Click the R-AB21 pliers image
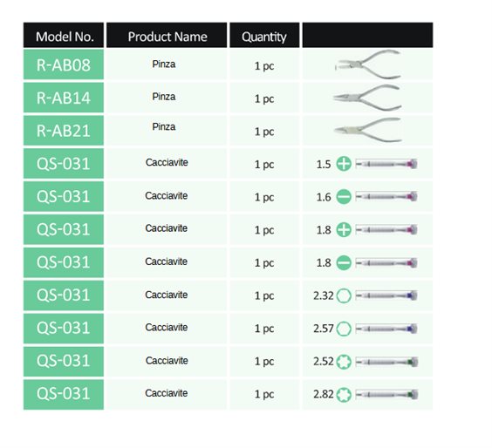 click(x=368, y=130)
